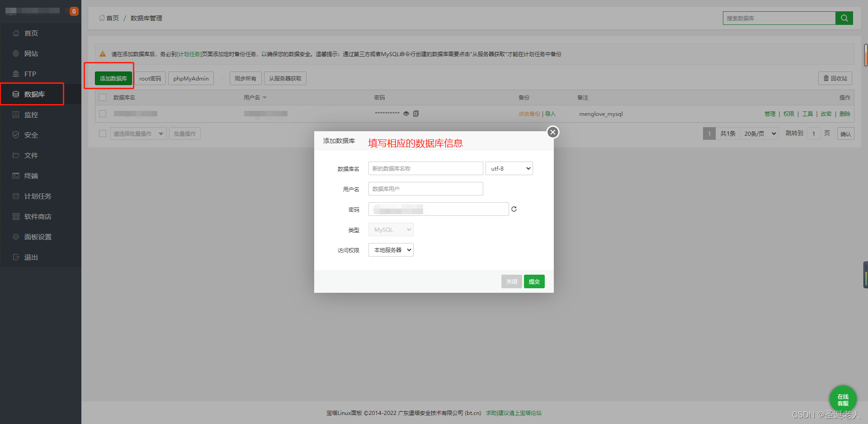
Task: Open the MySQL type dropdown
Action: [391, 229]
